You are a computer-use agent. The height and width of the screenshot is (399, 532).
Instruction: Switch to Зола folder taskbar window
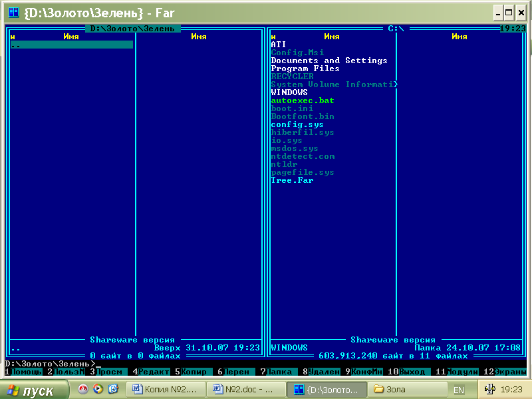tap(407, 390)
